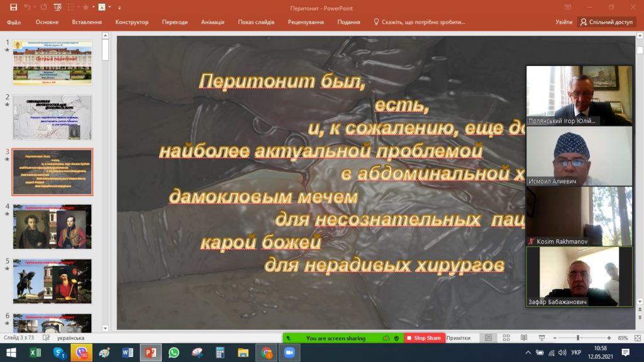The width and height of the screenshot is (644, 362).
Task: Open Reading view from status bar
Action: (x=523, y=338)
